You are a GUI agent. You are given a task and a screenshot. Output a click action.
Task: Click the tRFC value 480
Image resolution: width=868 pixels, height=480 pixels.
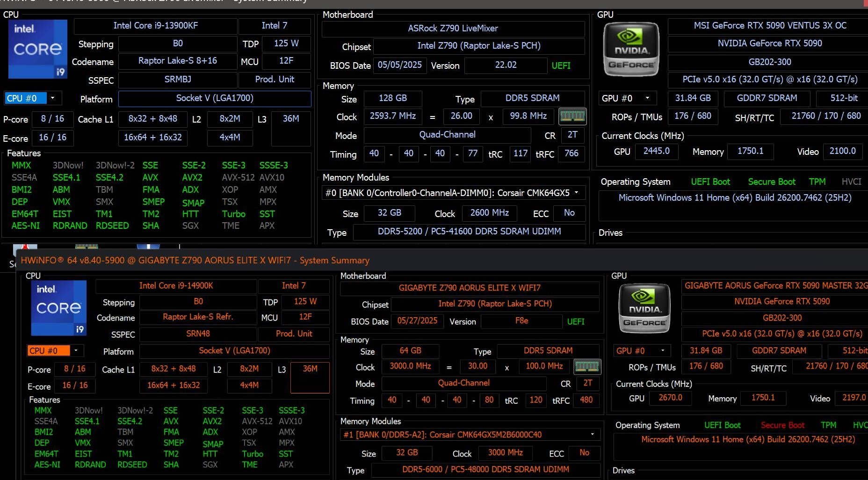pyautogui.click(x=586, y=400)
